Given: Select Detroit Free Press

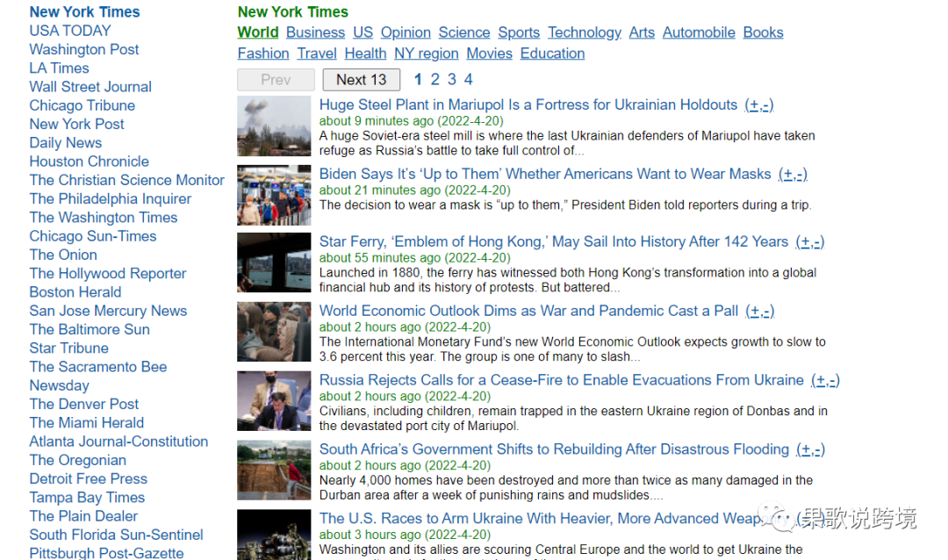Looking at the screenshot, I should click(x=89, y=481).
